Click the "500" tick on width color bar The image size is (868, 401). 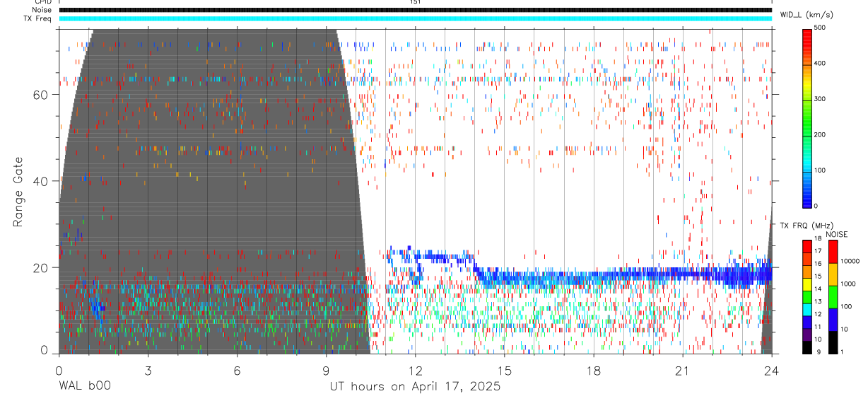pos(821,28)
